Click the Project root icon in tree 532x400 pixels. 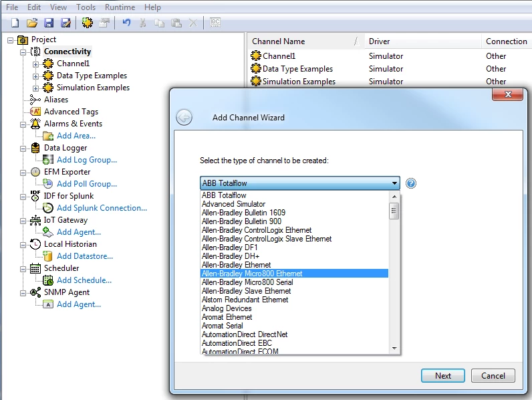click(x=23, y=39)
